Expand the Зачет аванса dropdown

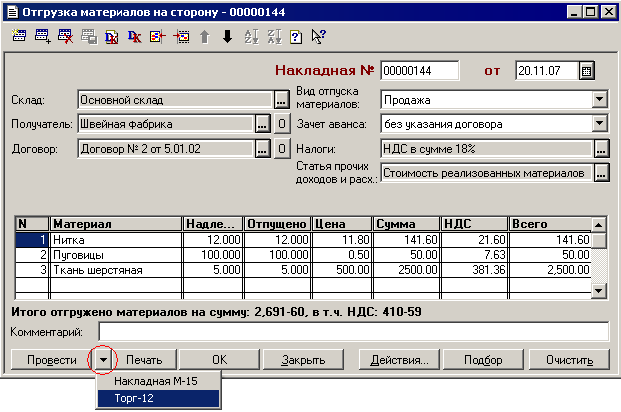pyautogui.click(x=600, y=124)
